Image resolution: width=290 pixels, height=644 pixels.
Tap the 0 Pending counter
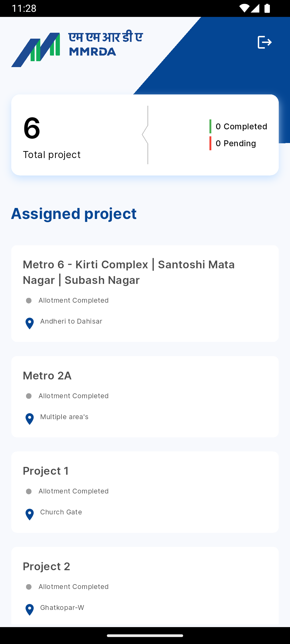coord(236,143)
